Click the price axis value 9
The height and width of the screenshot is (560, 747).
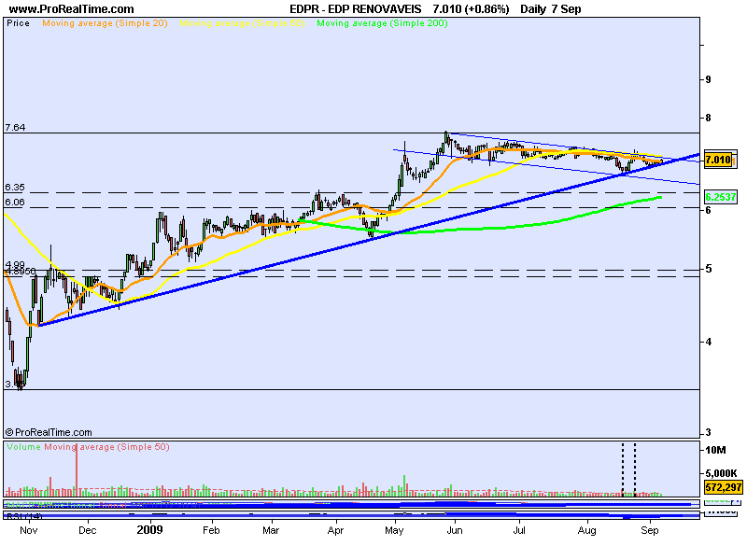(708, 79)
